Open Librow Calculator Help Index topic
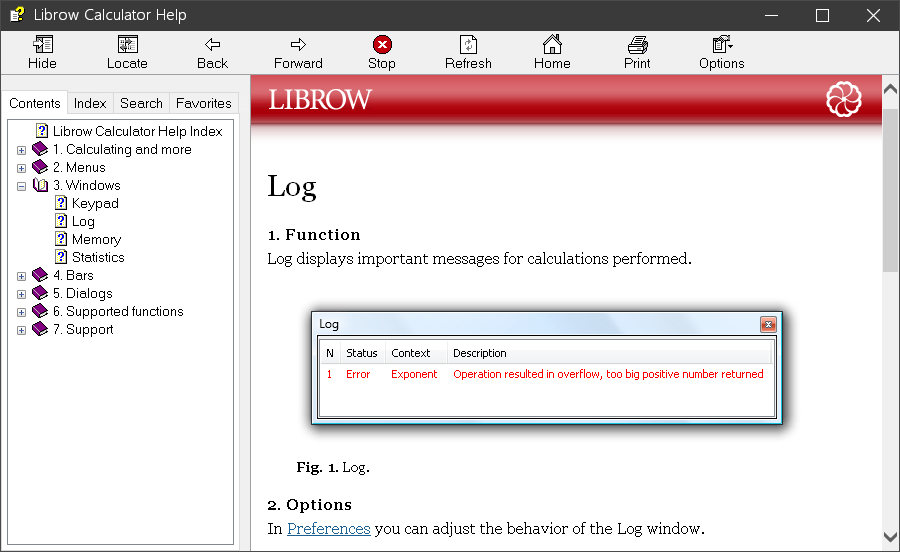Screen dimensions: 900x552 (x=137, y=131)
